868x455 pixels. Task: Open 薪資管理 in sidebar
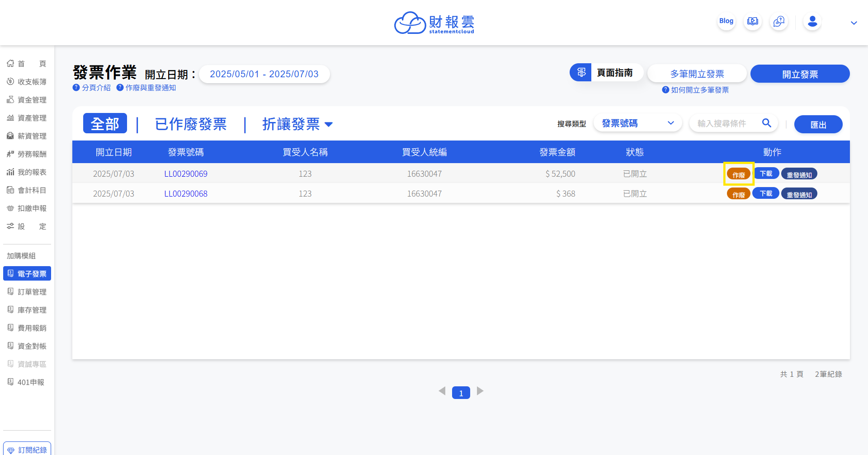[x=27, y=136]
